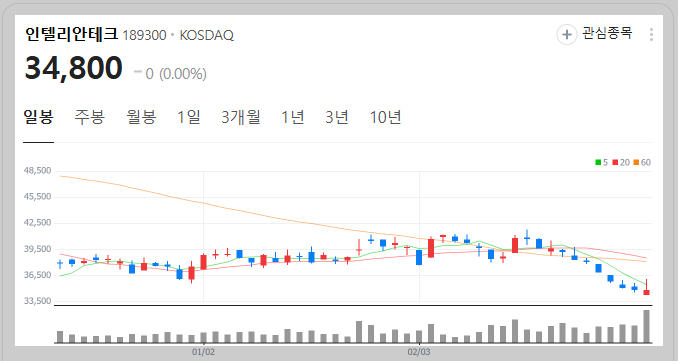
Task: Click the 01/02 date axis label
Action: (x=203, y=352)
